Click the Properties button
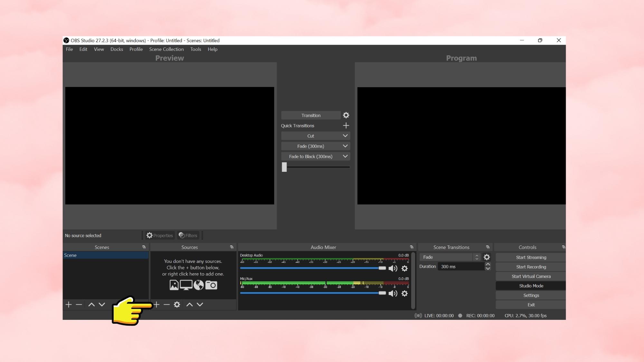 160,236
